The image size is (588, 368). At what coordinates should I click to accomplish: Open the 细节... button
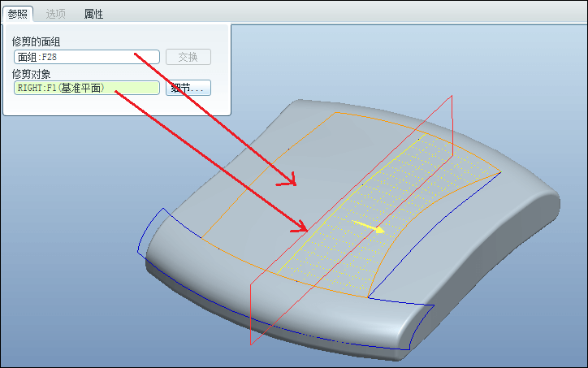[188, 88]
